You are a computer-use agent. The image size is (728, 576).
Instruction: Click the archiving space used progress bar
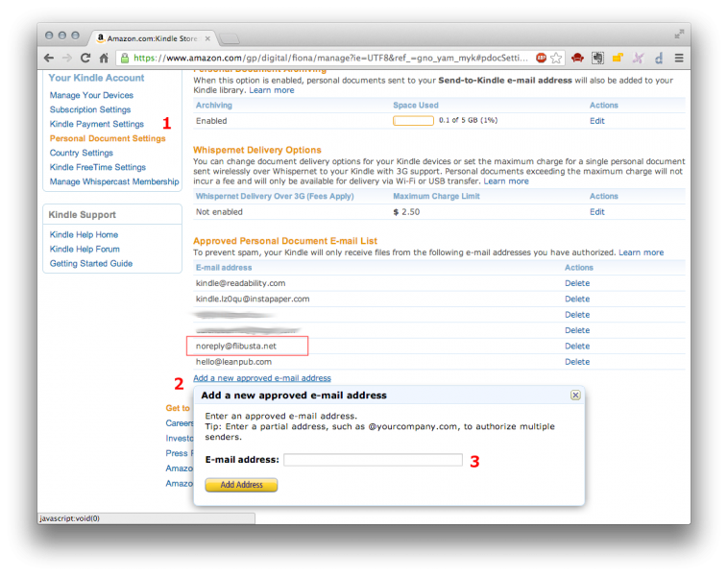(413, 121)
